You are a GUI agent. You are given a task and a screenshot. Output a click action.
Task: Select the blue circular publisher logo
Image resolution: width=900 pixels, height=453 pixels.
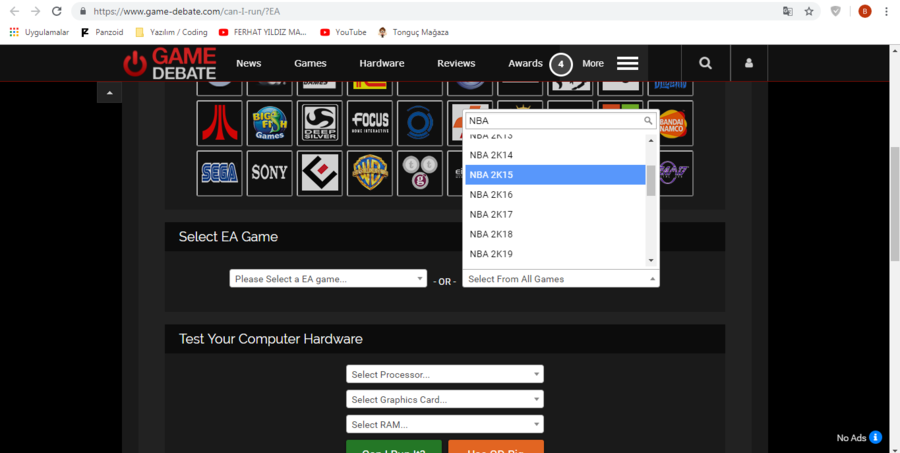420,123
